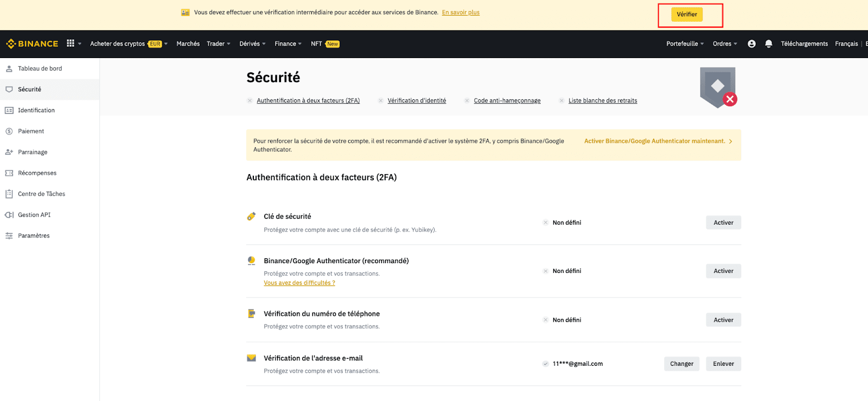
Task: Open the NFT menu item
Action: (x=316, y=44)
